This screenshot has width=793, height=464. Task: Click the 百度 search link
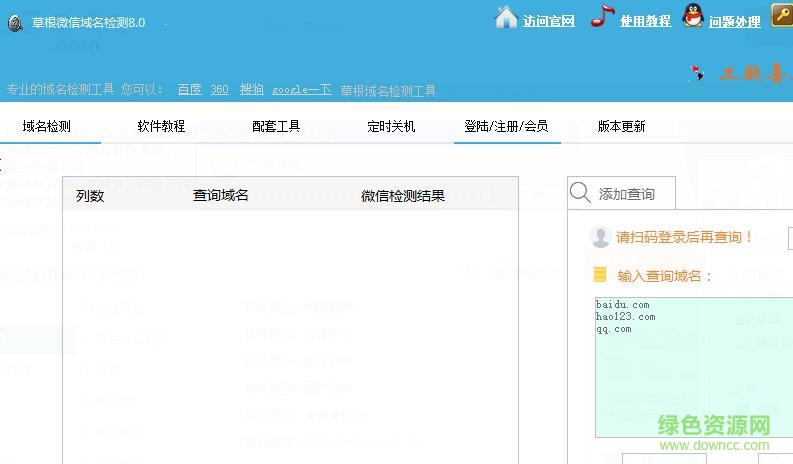189,90
